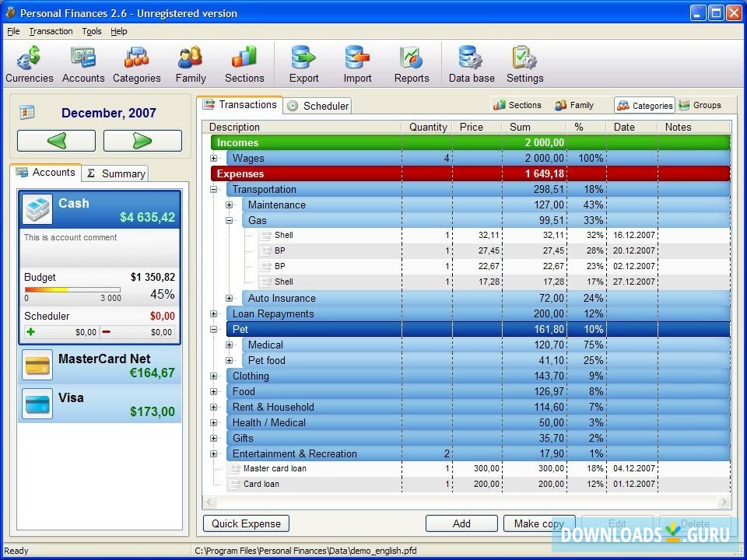Switch the view to Groups

pos(700,105)
